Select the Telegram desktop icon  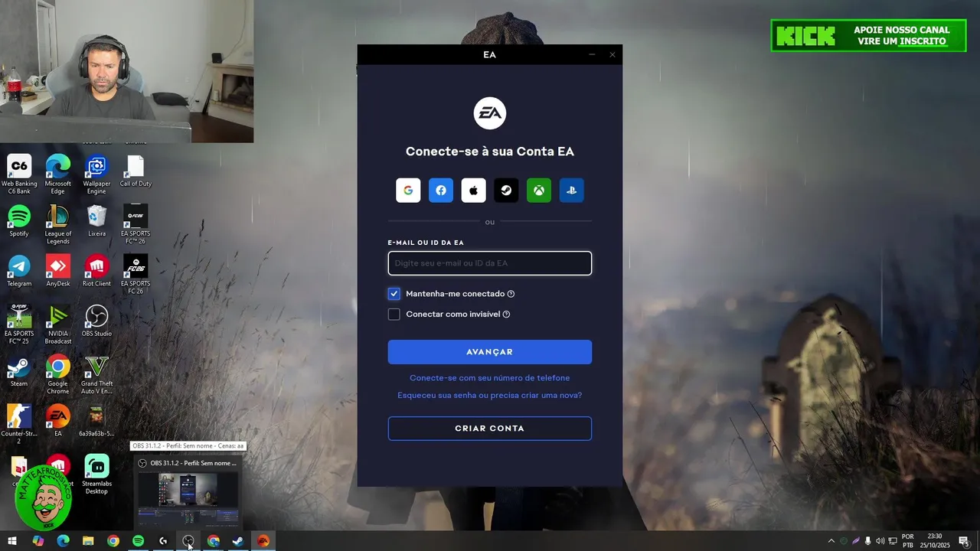point(19,271)
